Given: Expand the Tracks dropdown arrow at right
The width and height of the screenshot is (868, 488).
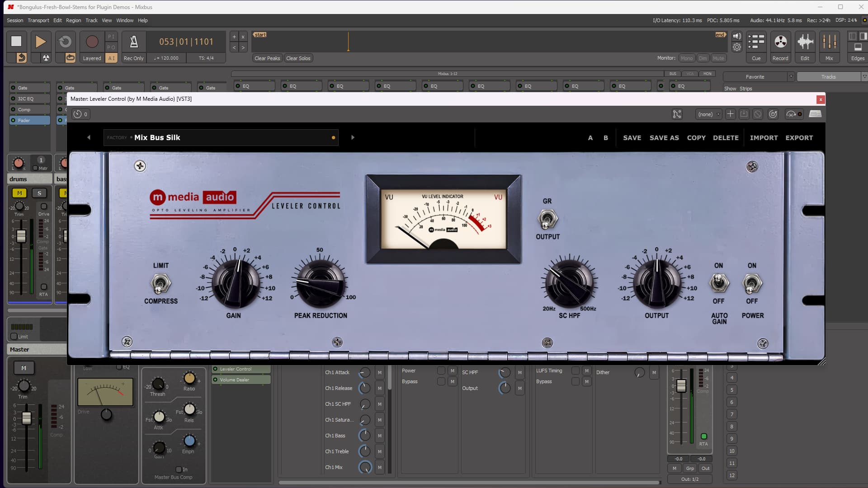Looking at the screenshot, I should coord(864,77).
